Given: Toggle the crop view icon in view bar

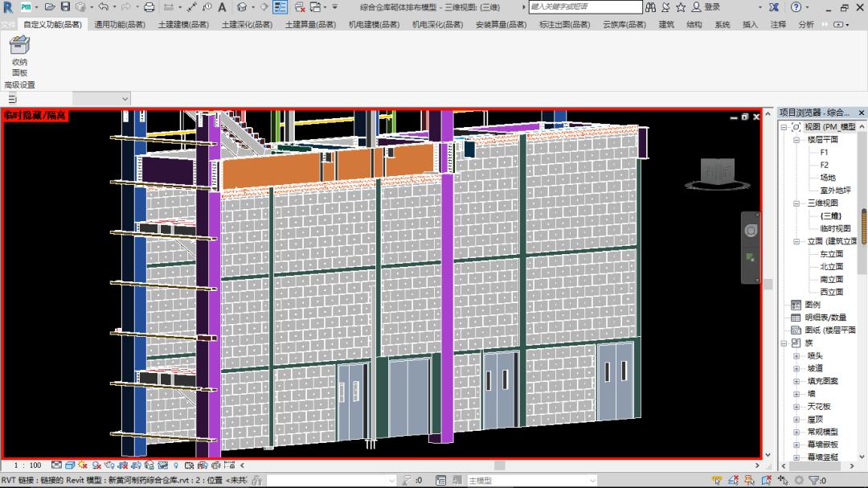Looking at the screenshot, I should click(x=122, y=465).
